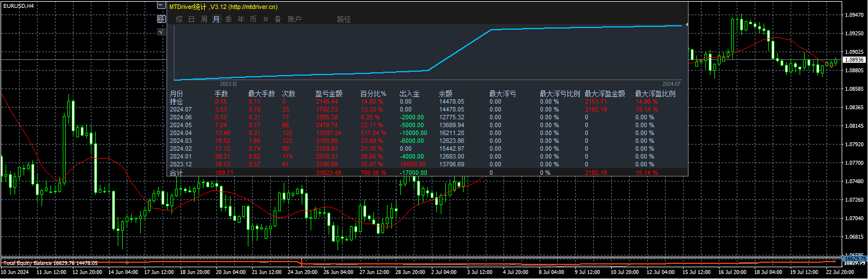Open the 币 currency tab
Screen dimensions: 868x279
coord(253,19)
